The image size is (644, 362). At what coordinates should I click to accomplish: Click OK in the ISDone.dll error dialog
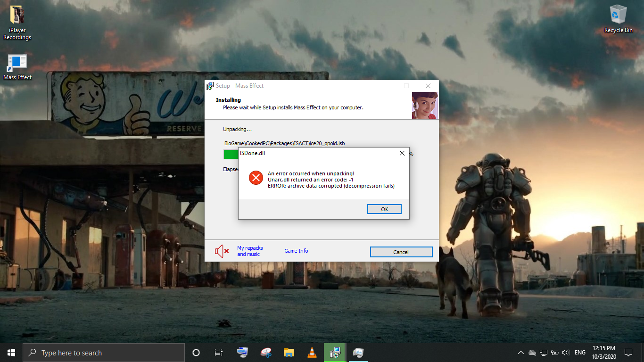384,209
